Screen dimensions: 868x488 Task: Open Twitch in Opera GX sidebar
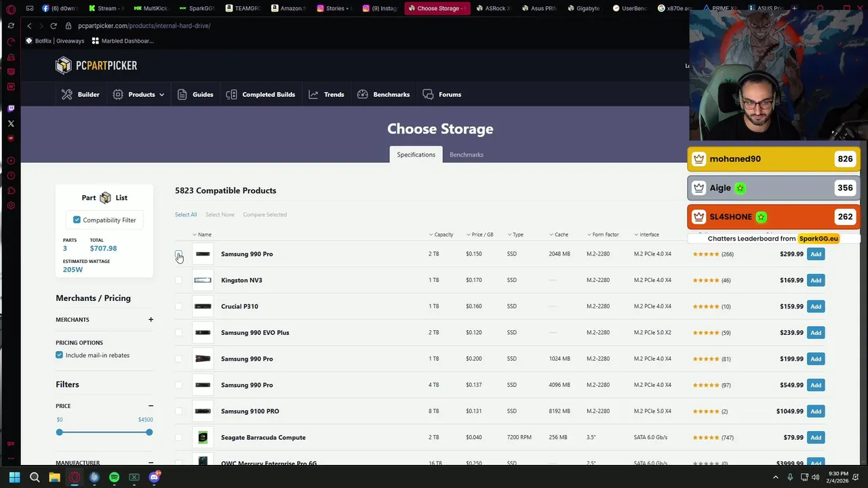point(11,108)
